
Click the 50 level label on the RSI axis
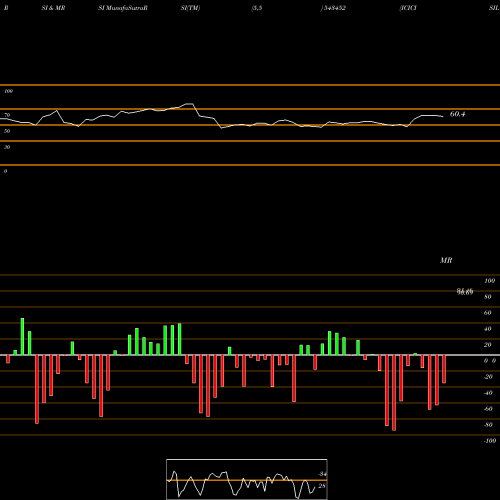point(7,131)
